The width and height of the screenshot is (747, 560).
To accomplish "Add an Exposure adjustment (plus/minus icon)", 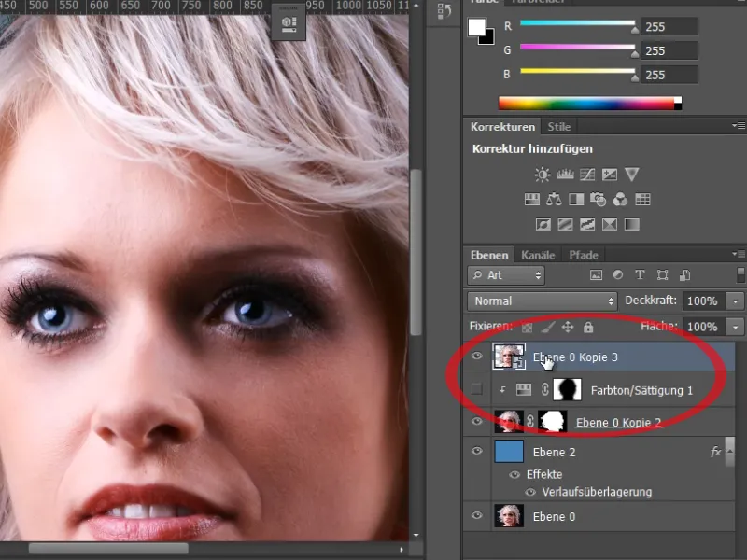I will point(610,175).
